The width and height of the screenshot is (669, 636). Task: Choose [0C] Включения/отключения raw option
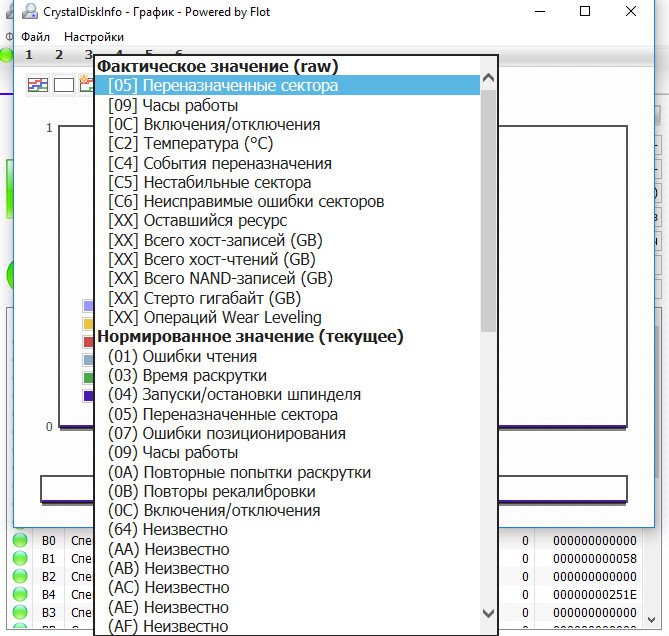coord(287,125)
